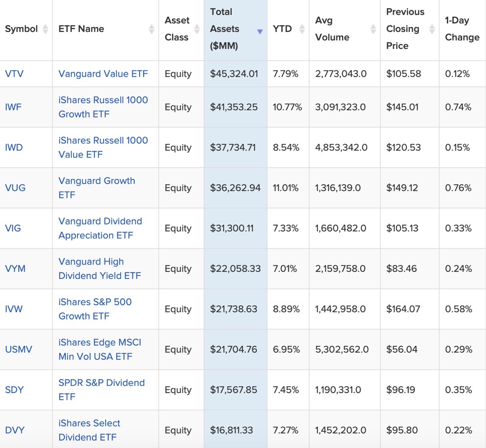
Task: Open the VYM symbol link
Action: (x=15, y=269)
